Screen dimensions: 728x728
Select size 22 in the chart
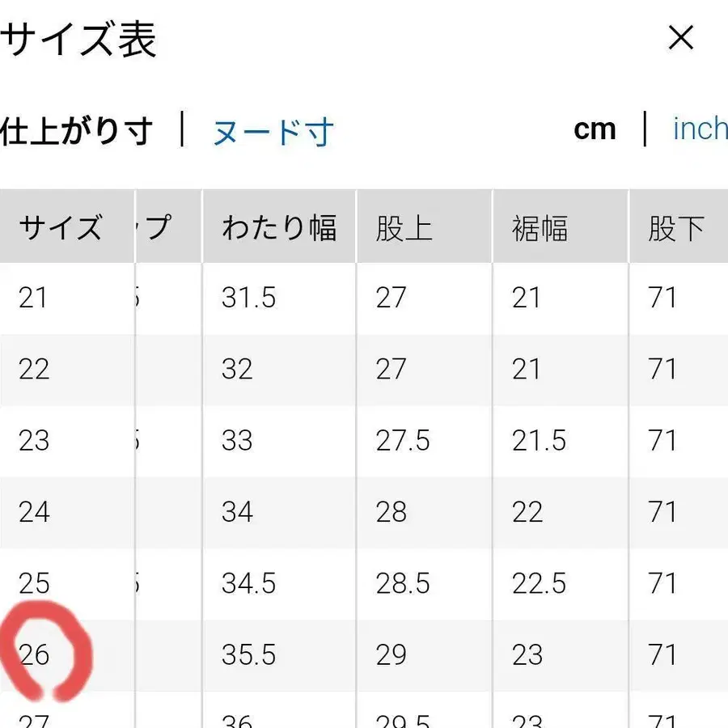point(33,369)
